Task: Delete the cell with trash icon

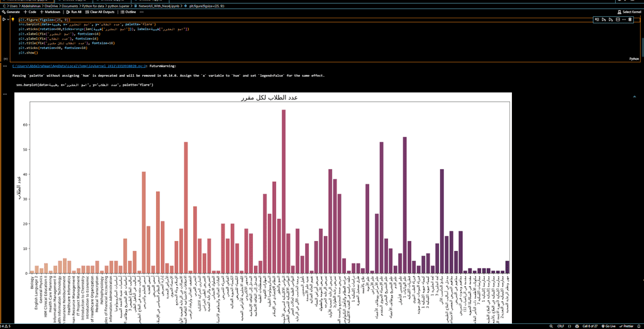Action: 630,20
